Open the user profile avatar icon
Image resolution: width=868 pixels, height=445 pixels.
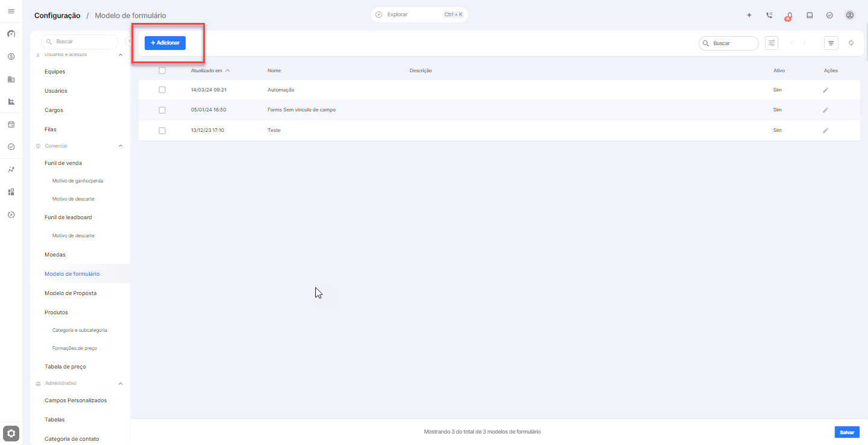pos(850,15)
